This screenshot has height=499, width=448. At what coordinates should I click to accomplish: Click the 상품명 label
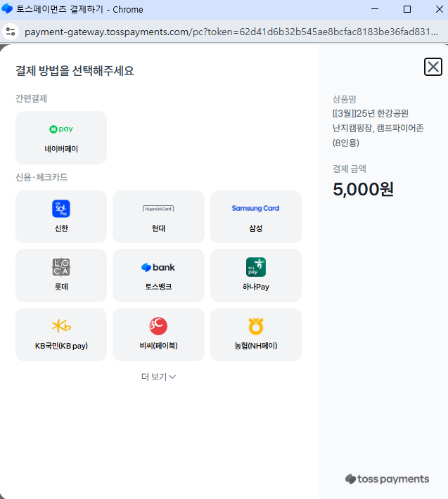click(344, 99)
